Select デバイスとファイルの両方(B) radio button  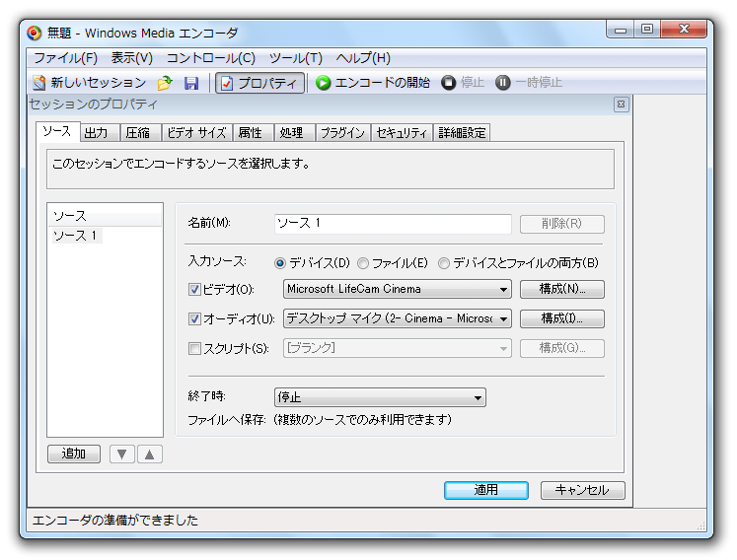444,263
